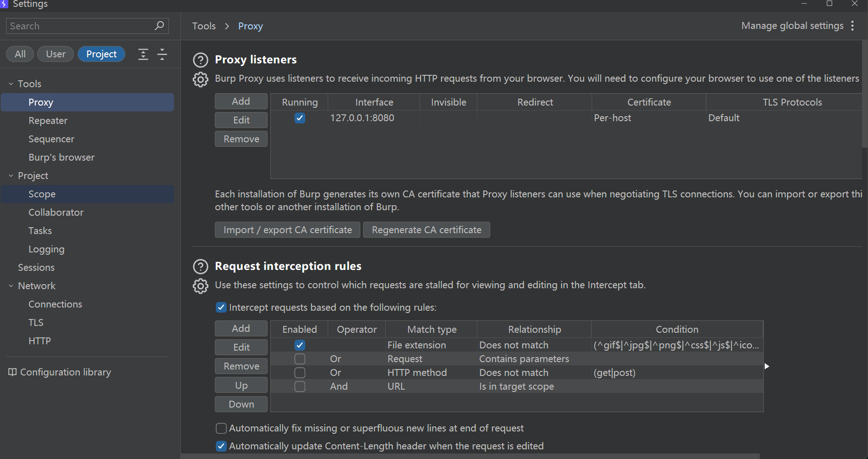The height and width of the screenshot is (459, 868).
Task: Uncheck running for the 127.0.0.1:8080 listener
Action: [300, 118]
